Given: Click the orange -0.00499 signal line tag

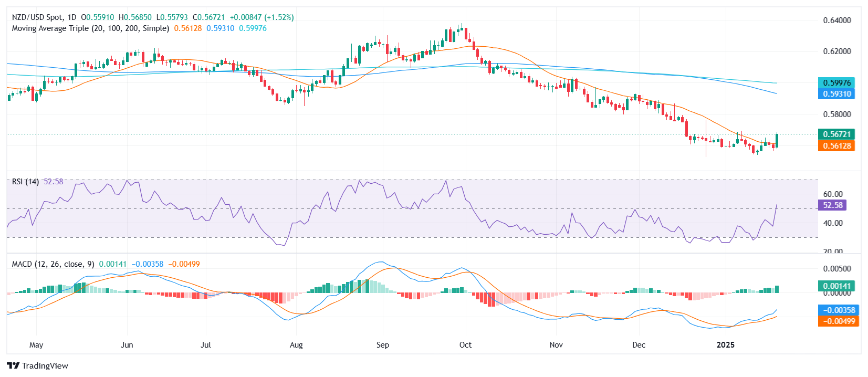Looking at the screenshot, I should [839, 321].
